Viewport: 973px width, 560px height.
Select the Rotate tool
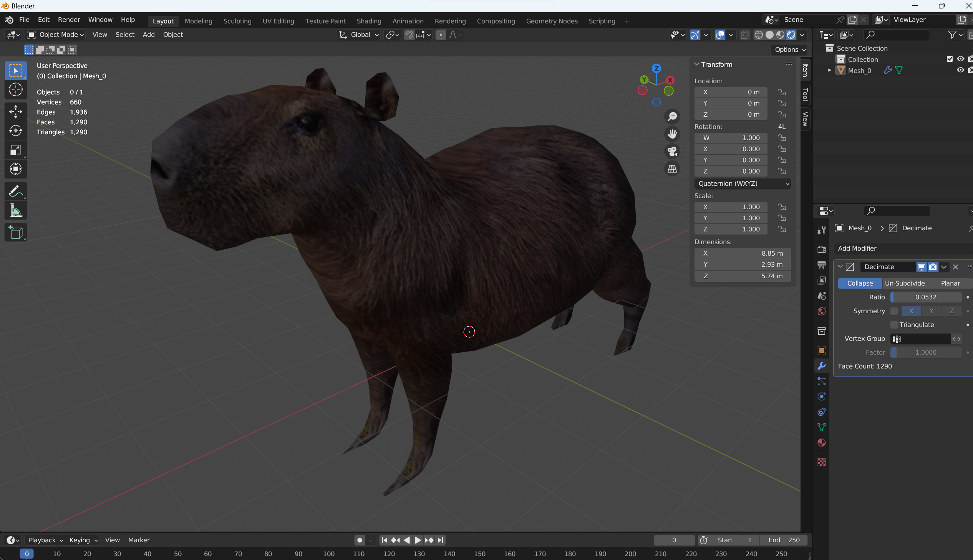pyautogui.click(x=15, y=131)
